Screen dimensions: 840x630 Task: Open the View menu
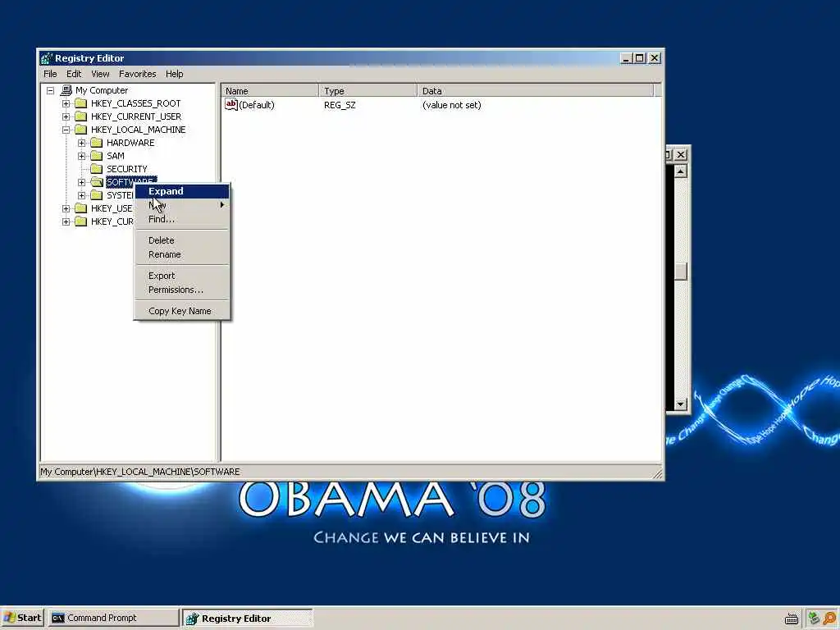tap(100, 74)
